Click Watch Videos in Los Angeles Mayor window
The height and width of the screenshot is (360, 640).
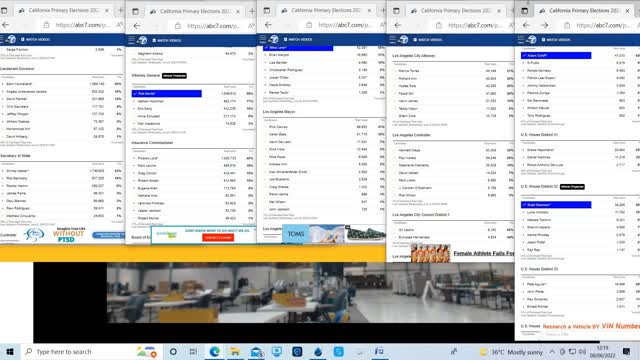(x=298, y=39)
